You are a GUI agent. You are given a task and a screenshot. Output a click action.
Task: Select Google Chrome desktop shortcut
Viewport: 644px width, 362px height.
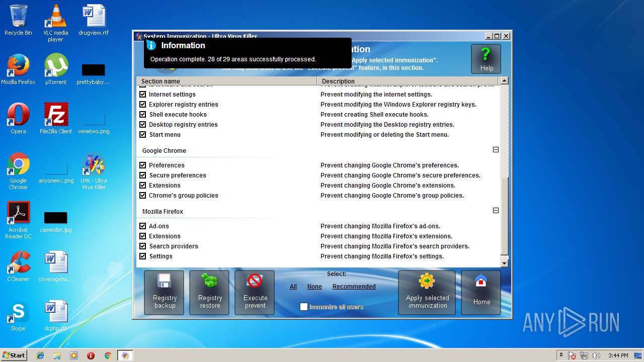coord(18,171)
